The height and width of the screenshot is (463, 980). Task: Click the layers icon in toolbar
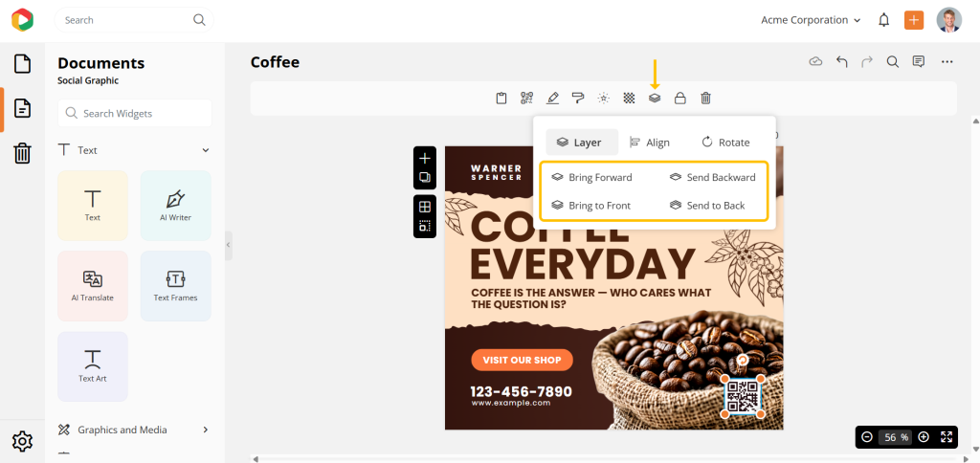655,99
